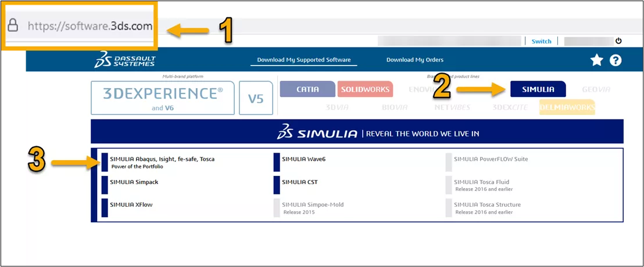Click the padlock icon in address bar
This screenshot has height=267, width=644.
pos(13,27)
